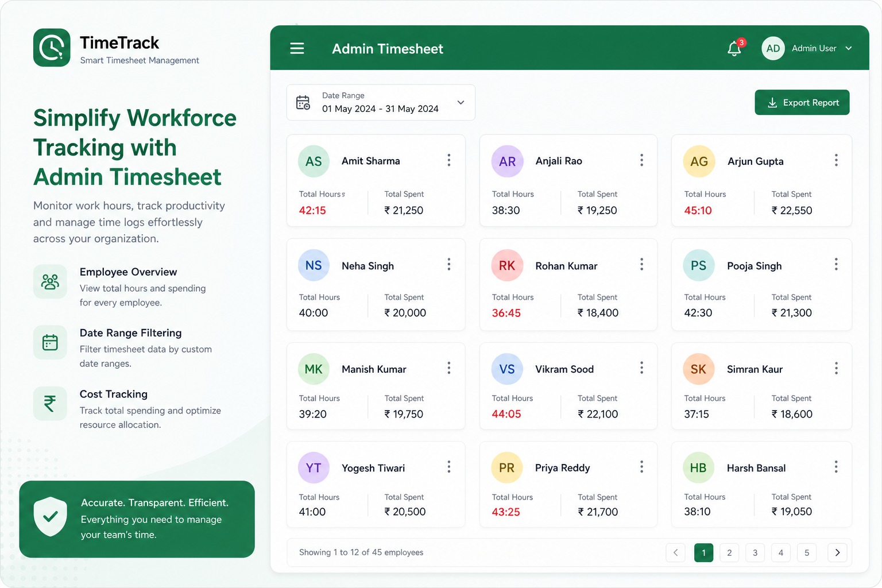Screen dimensions: 882x588
Task: Expand the Admin User dropdown chevron
Action: tap(848, 48)
